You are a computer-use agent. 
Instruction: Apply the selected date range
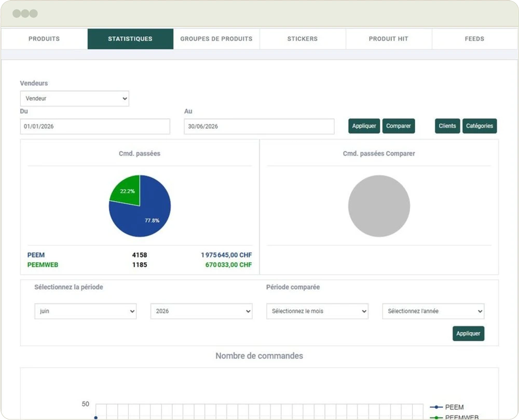point(364,126)
